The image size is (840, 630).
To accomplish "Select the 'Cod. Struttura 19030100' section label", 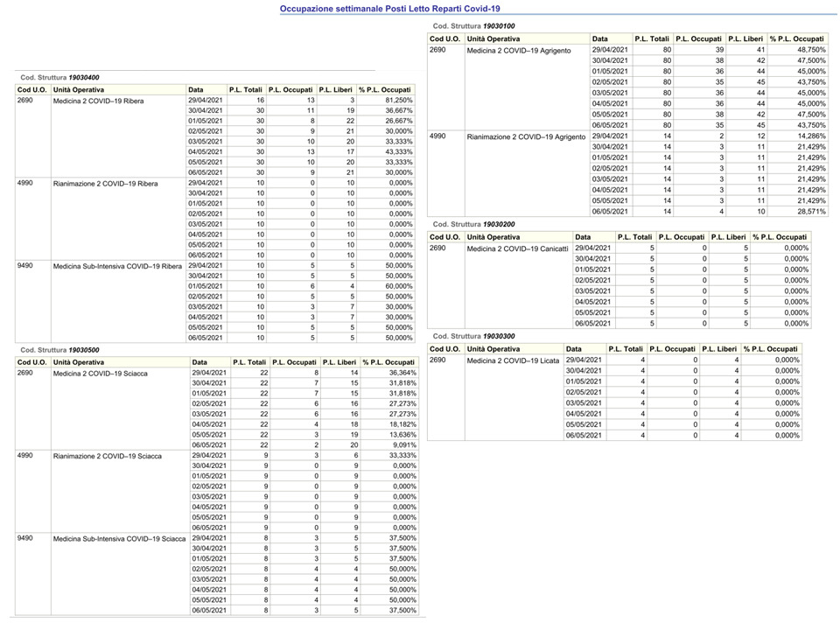I will pos(474,27).
